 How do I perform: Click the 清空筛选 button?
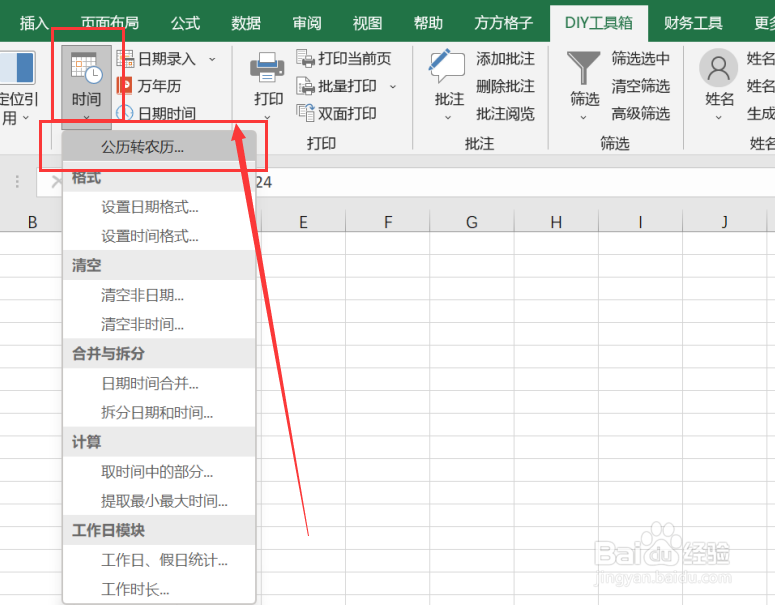(x=641, y=86)
